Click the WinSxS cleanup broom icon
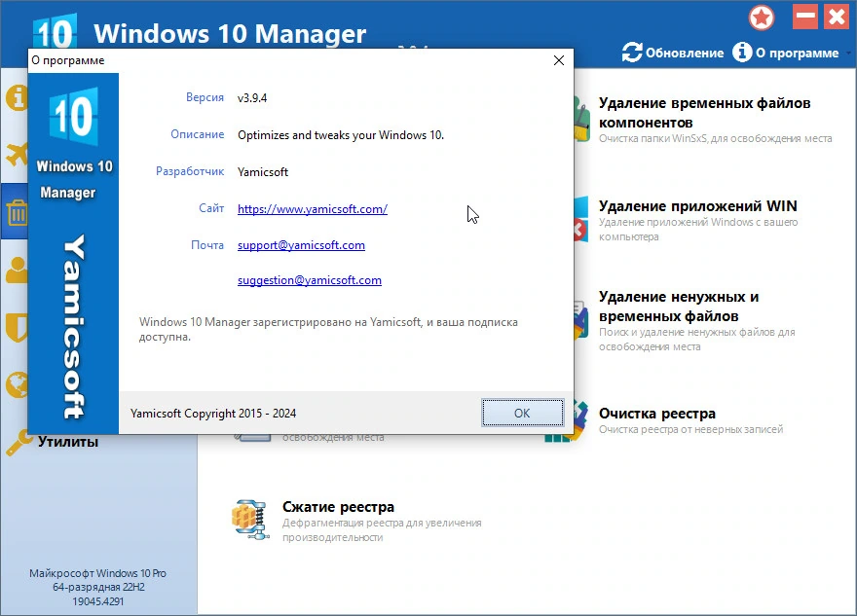 [582, 119]
